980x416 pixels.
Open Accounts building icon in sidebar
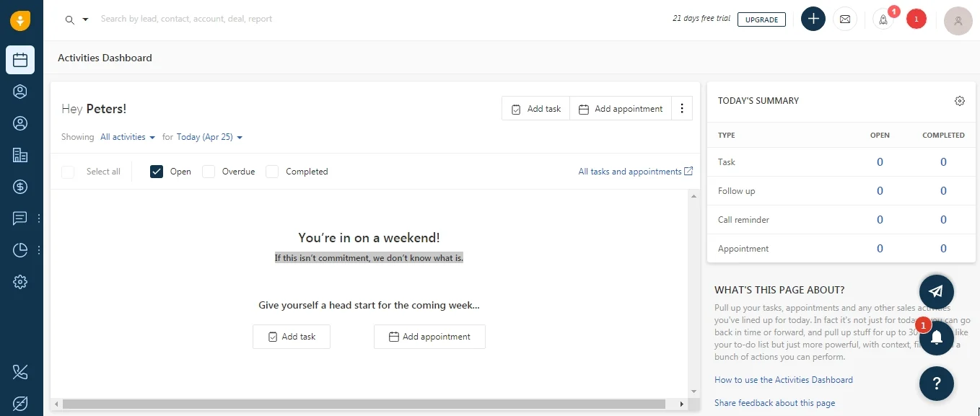point(20,155)
